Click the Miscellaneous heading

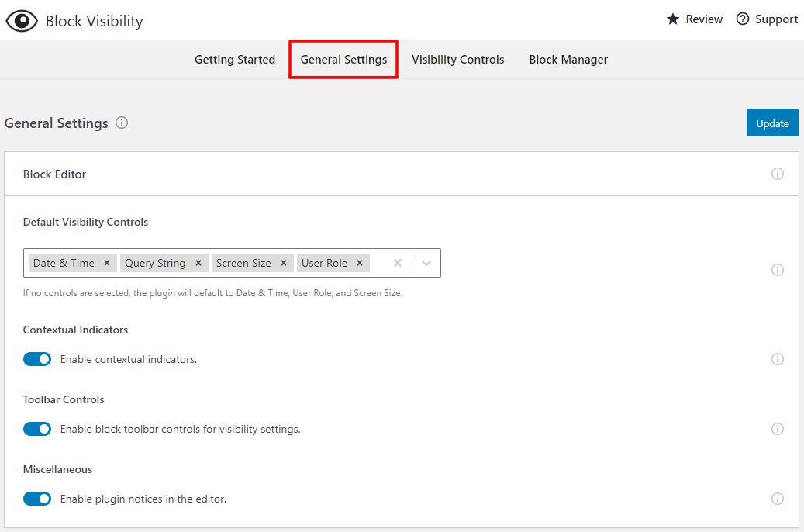coord(58,469)
